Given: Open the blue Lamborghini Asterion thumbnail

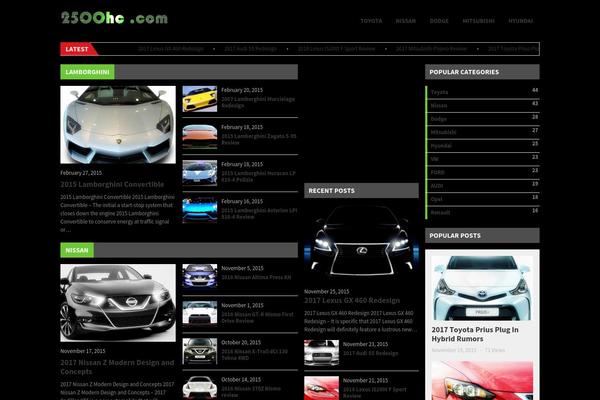Looking at the screenshot, I should (x=199, y=210).
